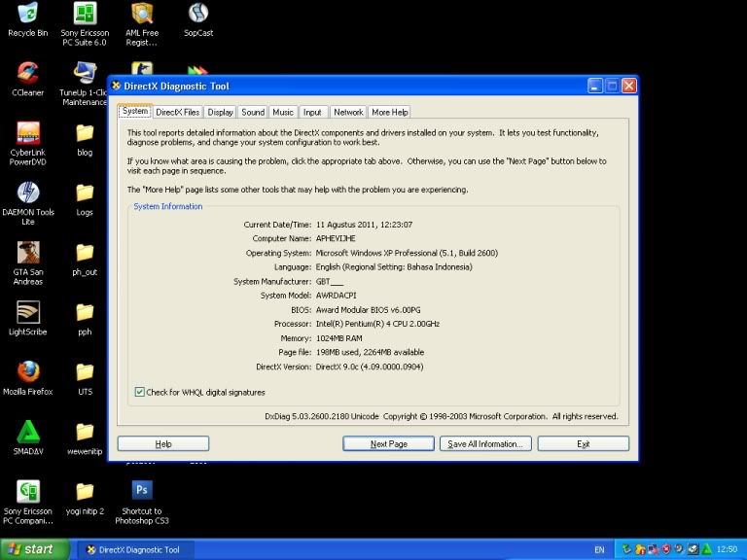Launch DAEMON Tools Lite
The height and width of the screenshot is (560, 747).
[x=27, y=203]
